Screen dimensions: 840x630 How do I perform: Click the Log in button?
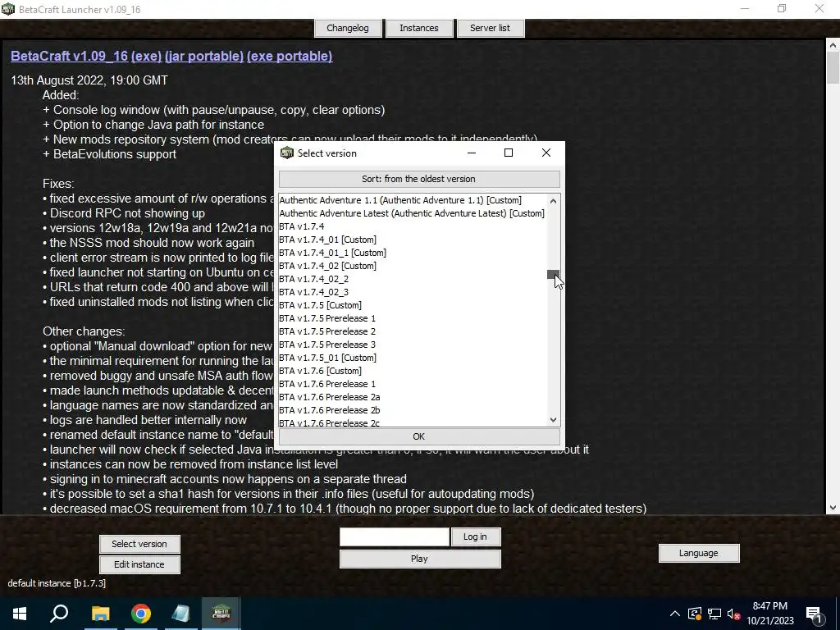click(x=475, y=536)
